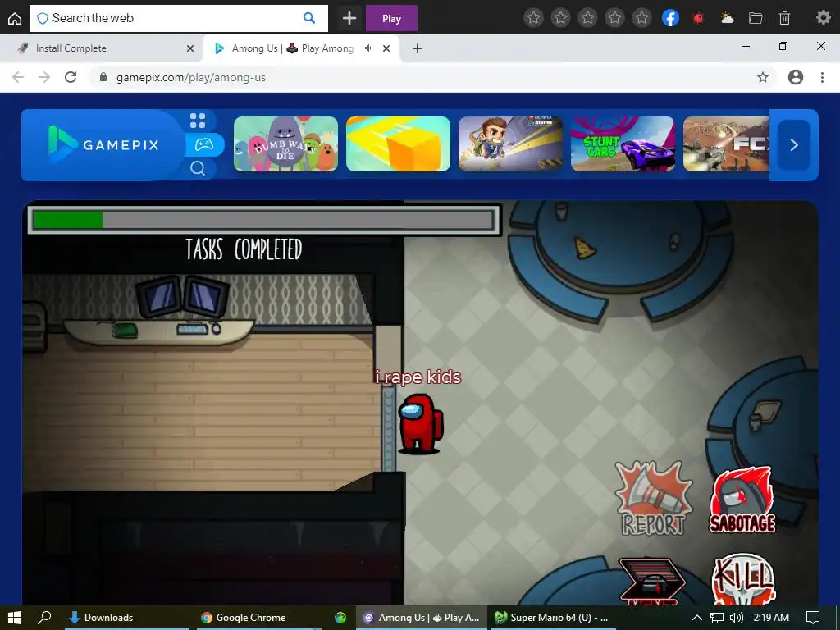Open the folder icon in top bar
This screenshot has width=840, height=630.
click(756, 19)
